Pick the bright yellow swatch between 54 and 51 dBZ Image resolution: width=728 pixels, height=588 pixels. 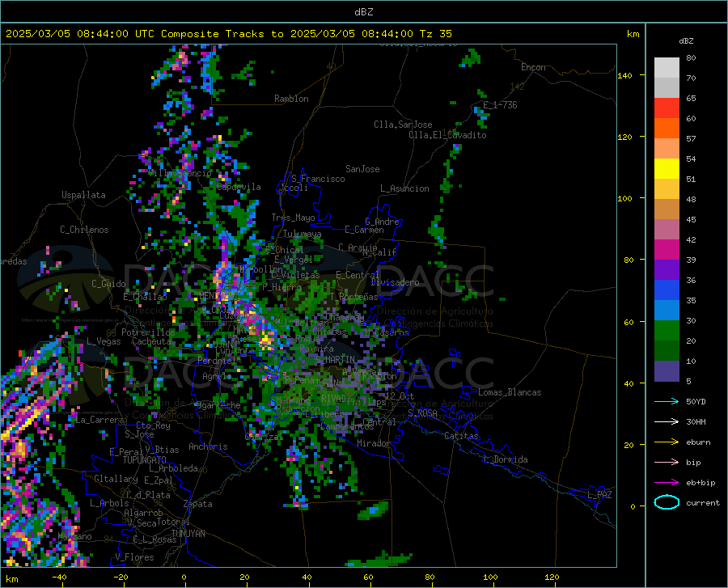point(667,169)
